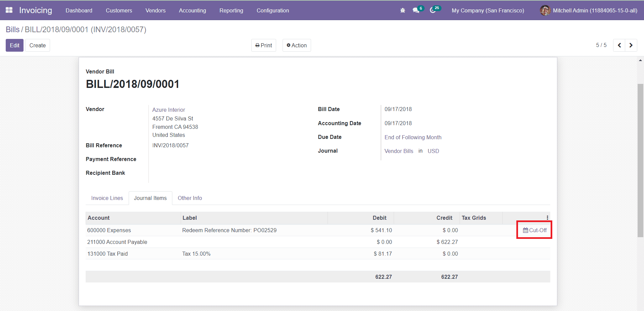Open the Azure Interior vendor link
The image size is (644, 311).
(168, 110)
